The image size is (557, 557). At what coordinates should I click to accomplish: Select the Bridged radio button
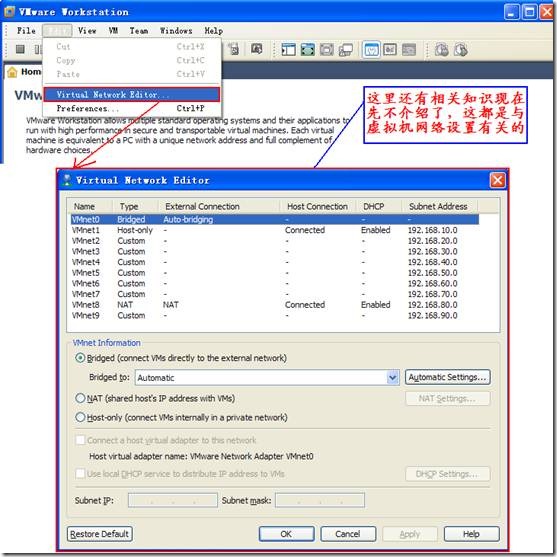[80, 358]
